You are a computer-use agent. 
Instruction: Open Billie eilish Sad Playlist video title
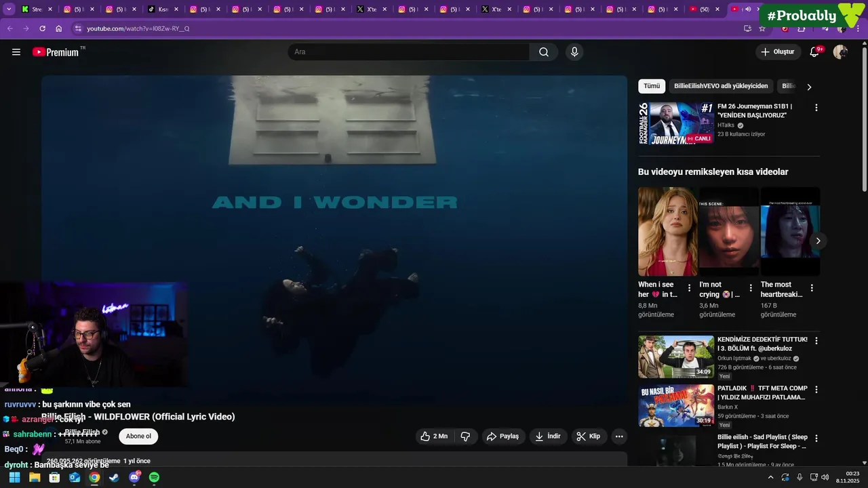coord(762,442)
